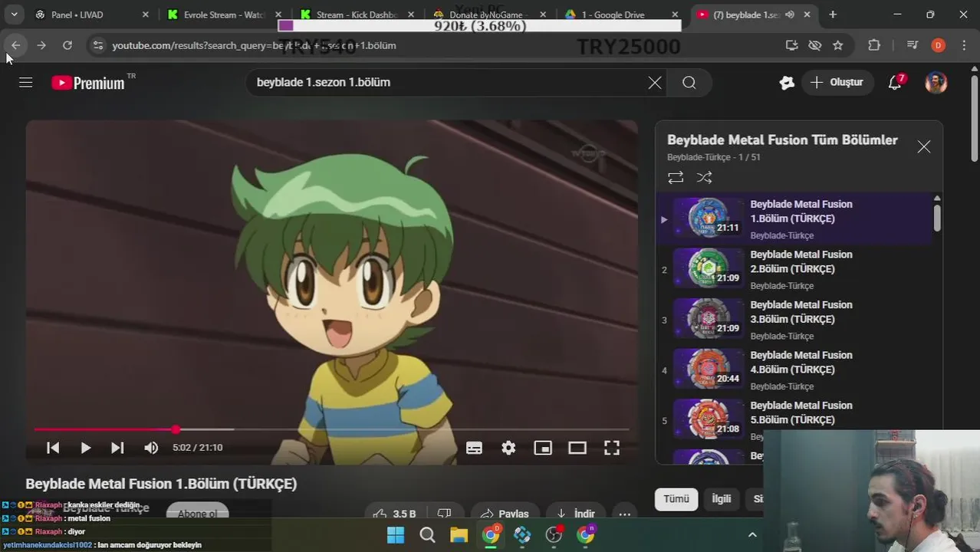The height and width of the screenshot is (552, 980).
Task: Select the Tümü filter chip
Action: 676,499
